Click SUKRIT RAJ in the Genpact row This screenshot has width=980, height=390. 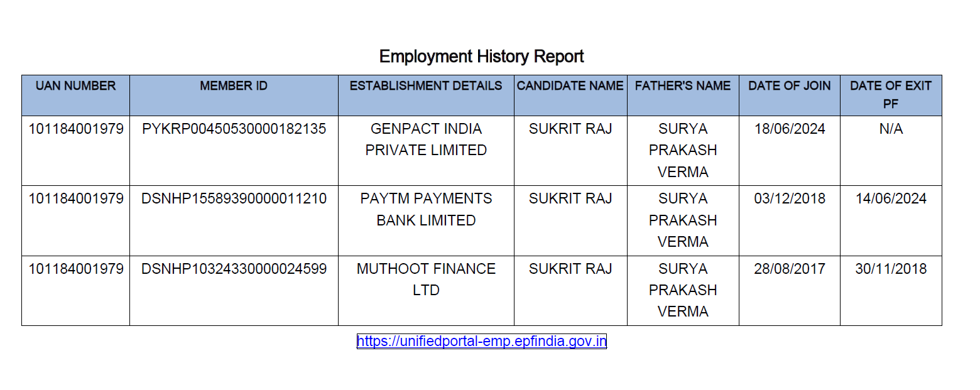[570, 129]
